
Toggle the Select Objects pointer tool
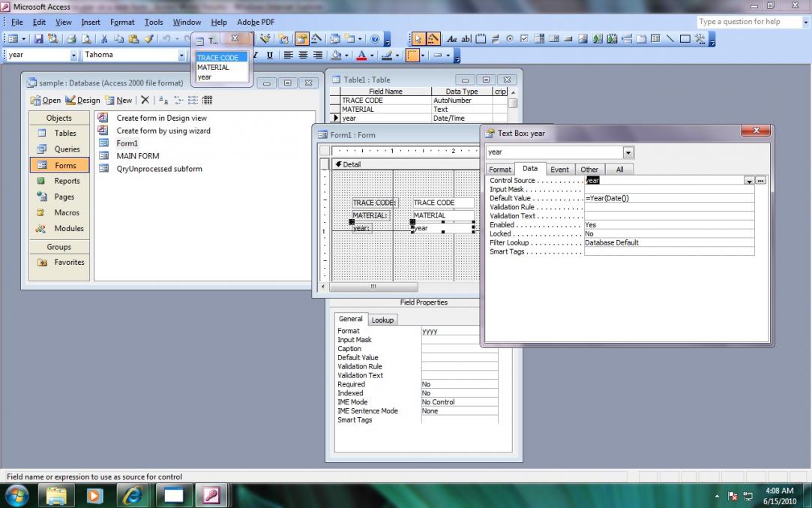pos(418,39)
